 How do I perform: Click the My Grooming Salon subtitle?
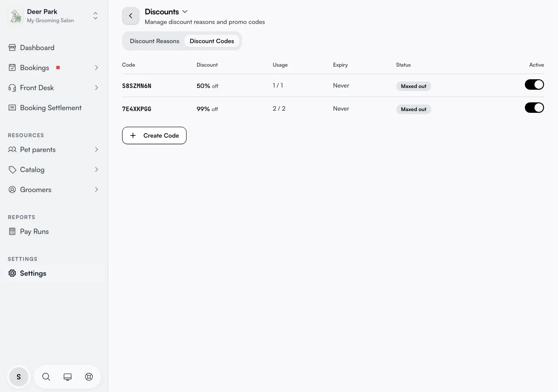click(51, 20)
